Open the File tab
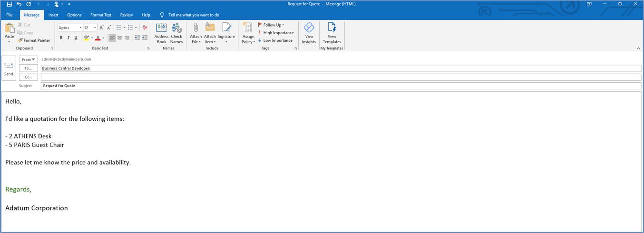This screenshot has height=233, width=644. pos(9,15)
